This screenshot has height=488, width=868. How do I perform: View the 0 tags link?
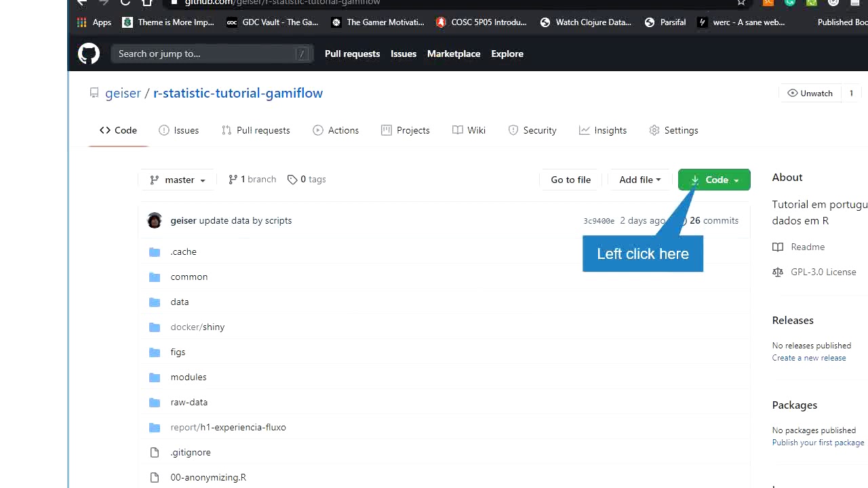307,180
